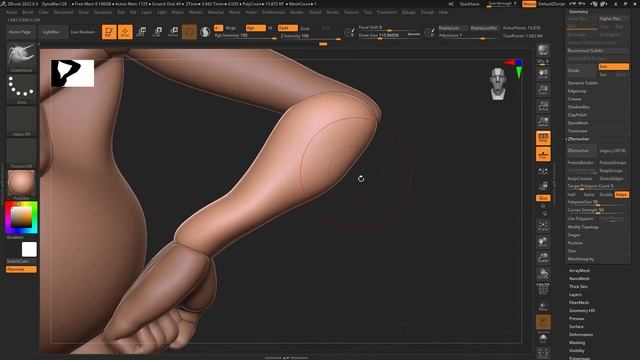Image resolution: width=640 pixels, height=360 pixels.
Task: Select the Scale transform icon
Action: coord(157,32)
